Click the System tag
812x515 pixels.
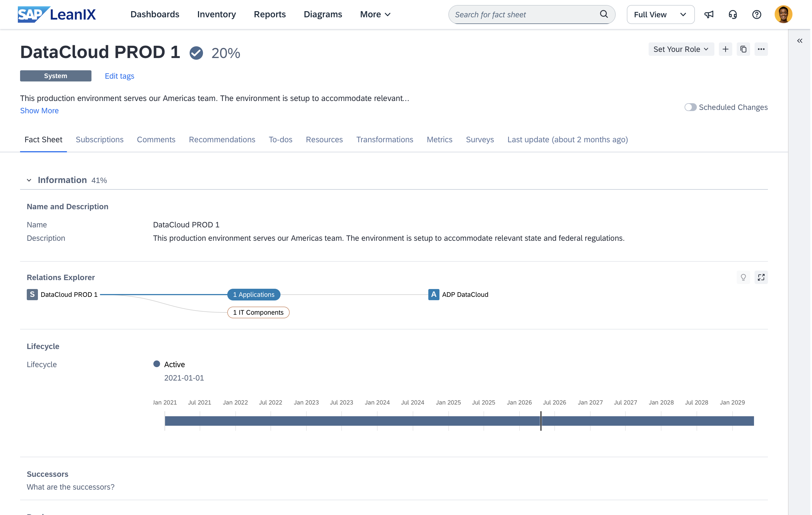56,76
